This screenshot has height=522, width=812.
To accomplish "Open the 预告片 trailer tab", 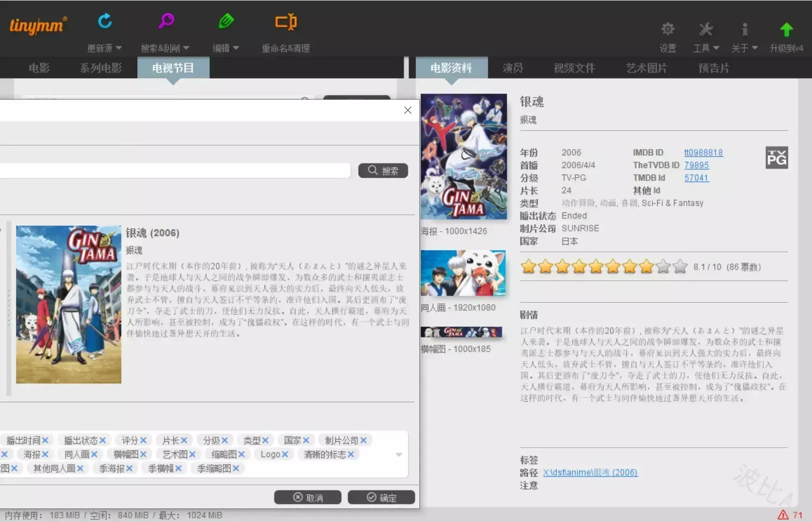I will click(x=713, y=68).
